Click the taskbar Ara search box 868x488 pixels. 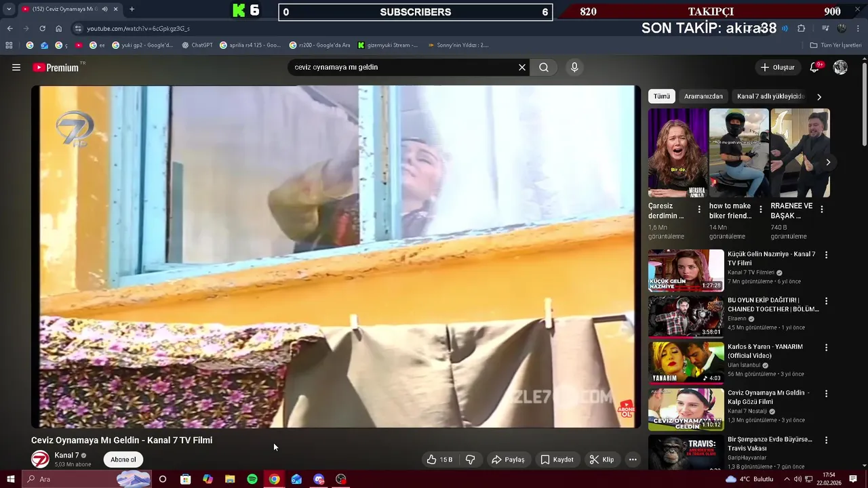coord(86,479)
